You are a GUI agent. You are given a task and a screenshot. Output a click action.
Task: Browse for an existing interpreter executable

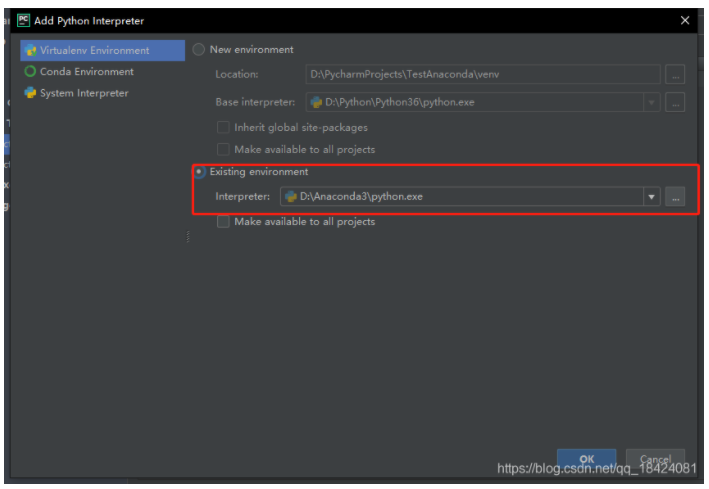675,197
